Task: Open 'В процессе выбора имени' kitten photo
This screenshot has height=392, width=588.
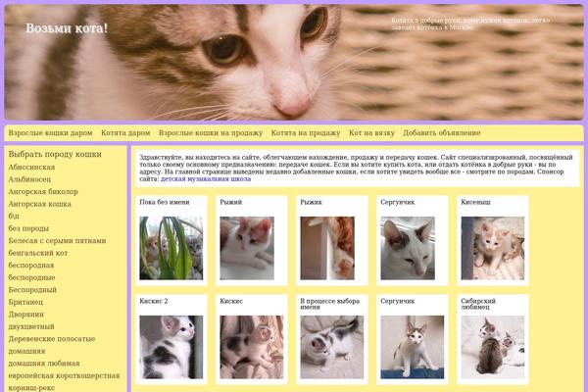Action: tap(331, 347)
